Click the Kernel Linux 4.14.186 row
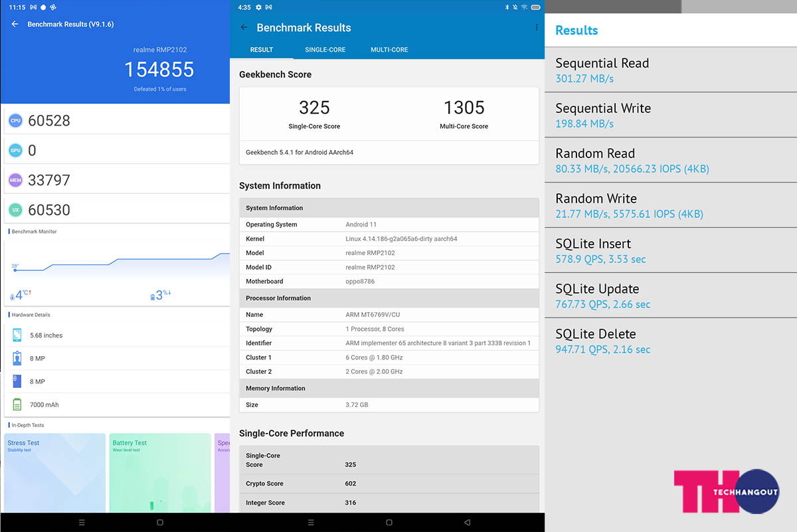 click(389, 238)
